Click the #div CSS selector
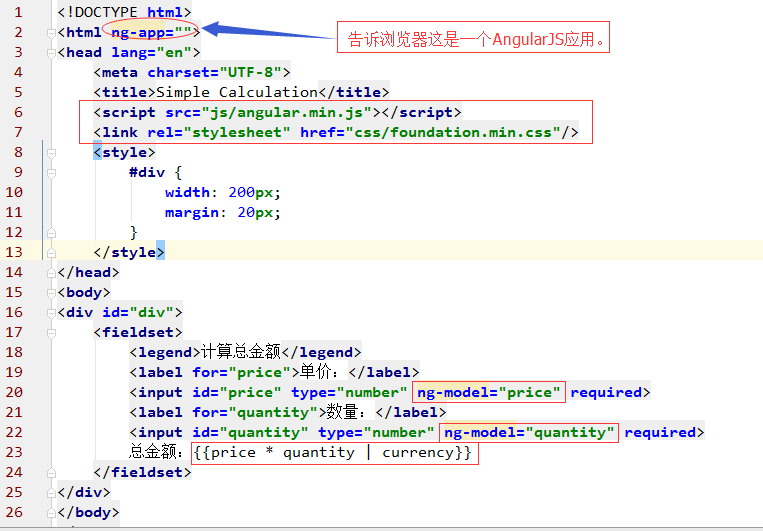This screenshot has height=531, width=763. click(x=147, y=172)
